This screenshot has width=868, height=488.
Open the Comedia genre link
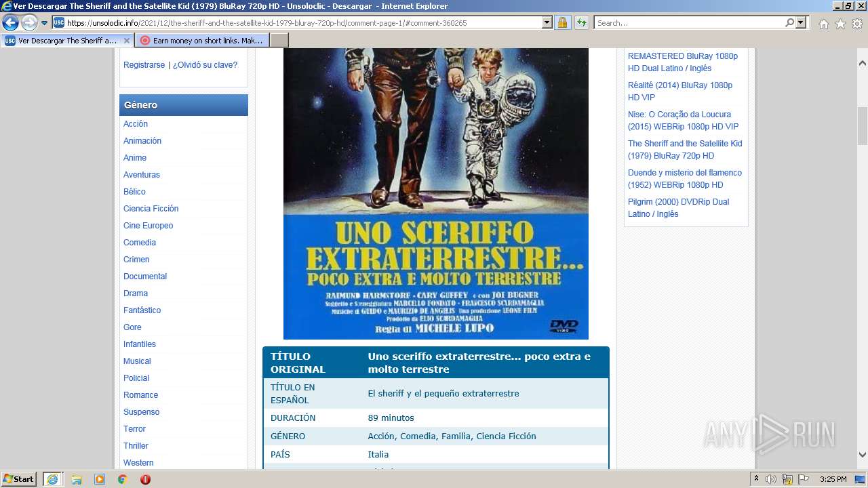pos(140,243)
